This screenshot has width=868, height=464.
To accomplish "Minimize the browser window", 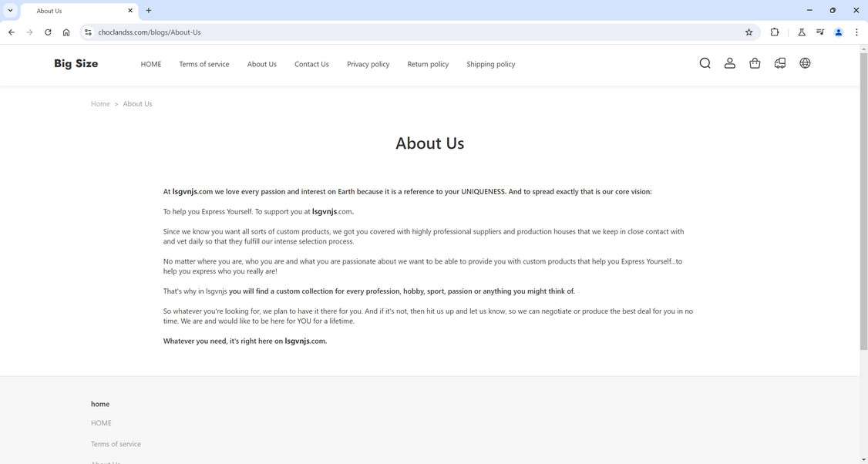I will [809, 11].
